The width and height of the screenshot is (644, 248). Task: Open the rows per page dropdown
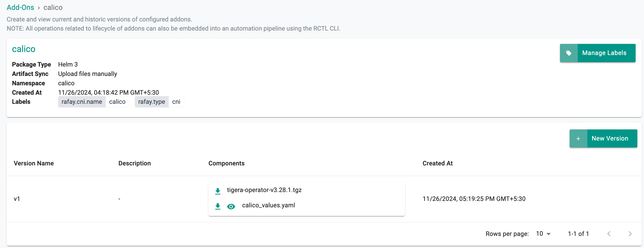tap(543, 234)
